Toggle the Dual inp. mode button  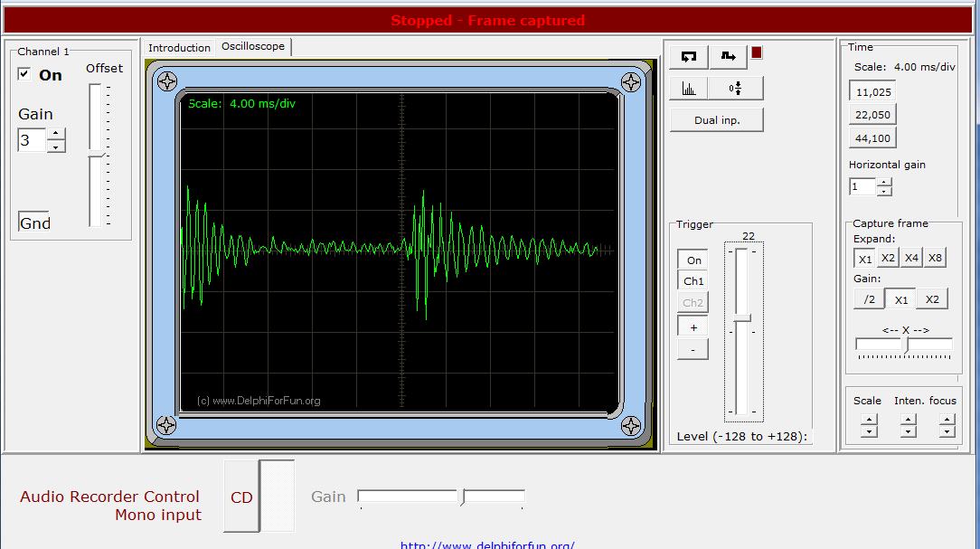[x=717, y=120]
